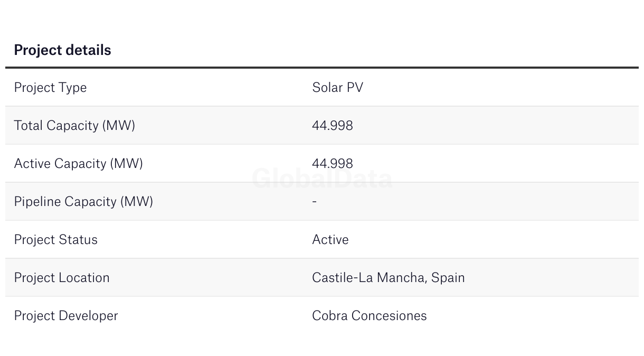Click the Active status value
The image size is (644, 356).
[x=330, y=240]
